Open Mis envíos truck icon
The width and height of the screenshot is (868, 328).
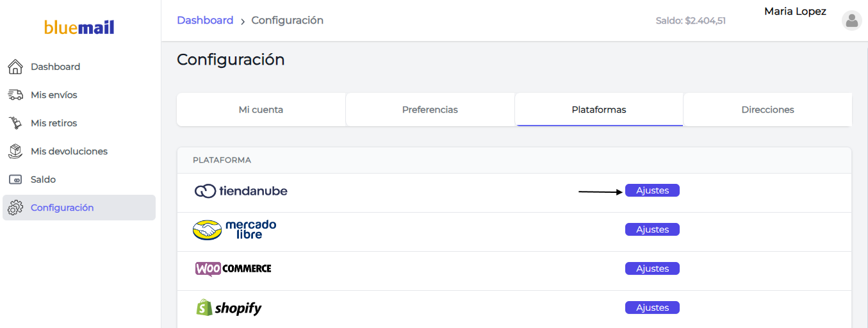point(15,95)
